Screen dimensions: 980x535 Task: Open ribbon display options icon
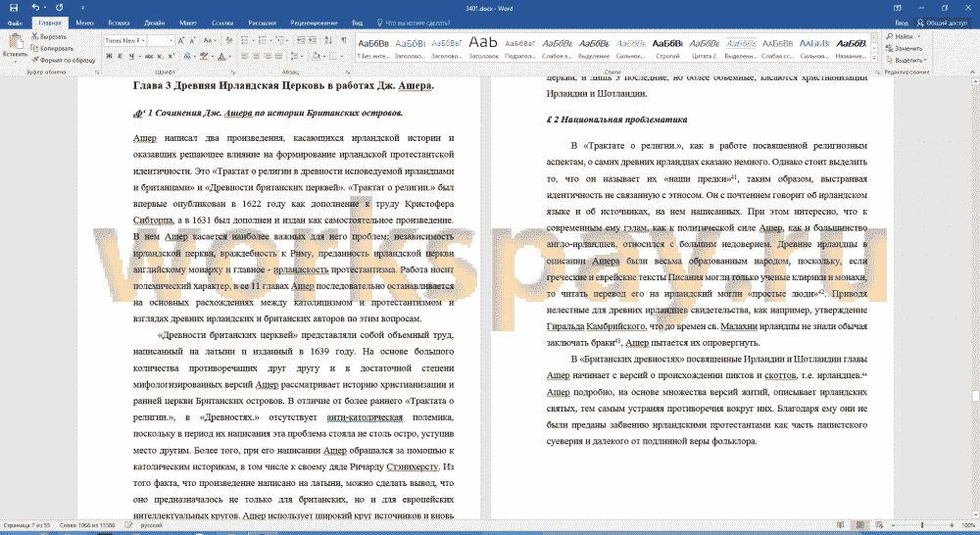898,8
